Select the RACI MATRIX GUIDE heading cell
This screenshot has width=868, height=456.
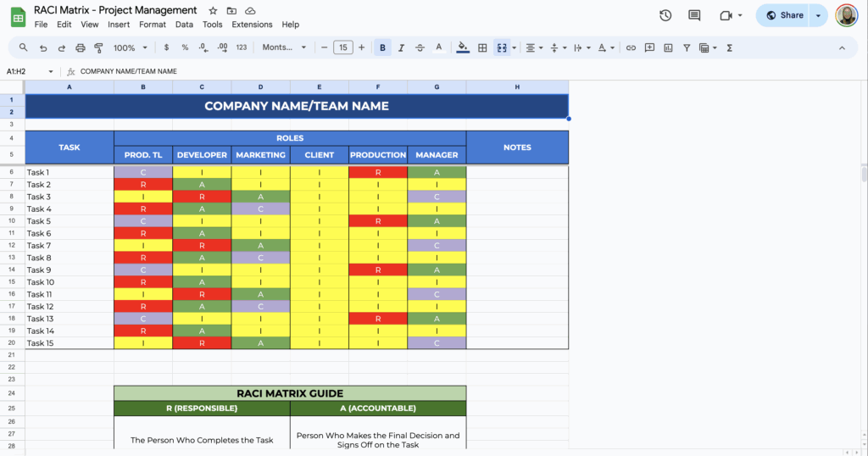[290, 393]
